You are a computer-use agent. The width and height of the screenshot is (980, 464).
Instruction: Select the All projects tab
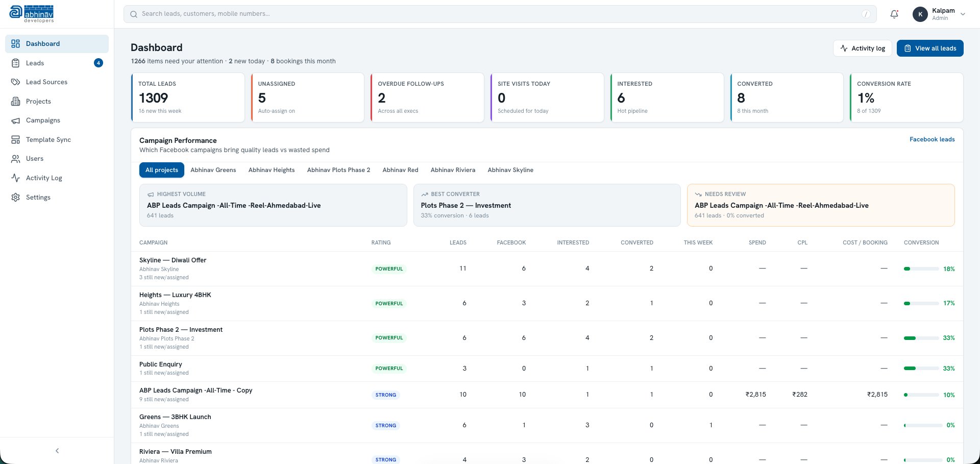coord(162,170)
